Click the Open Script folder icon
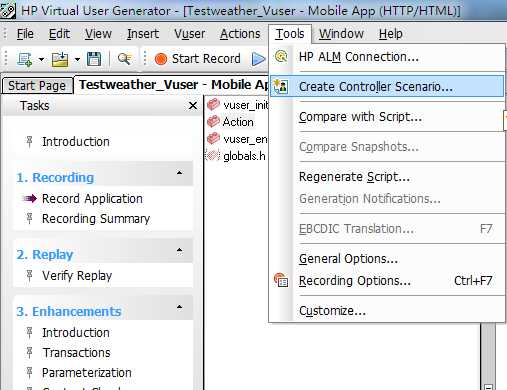507x390 pixels. [60, 59]
